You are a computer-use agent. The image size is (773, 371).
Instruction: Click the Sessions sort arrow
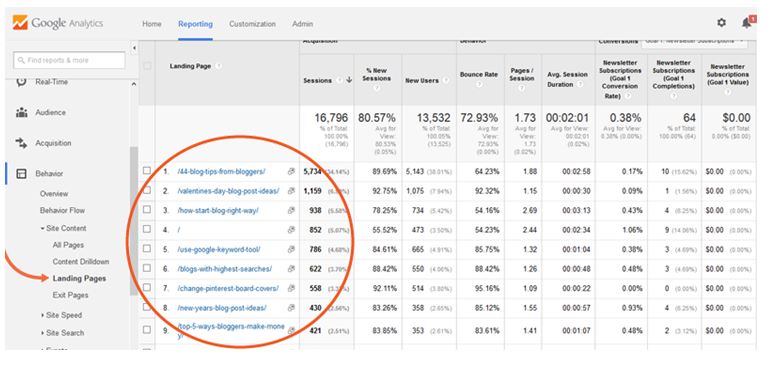pos(349,80)
